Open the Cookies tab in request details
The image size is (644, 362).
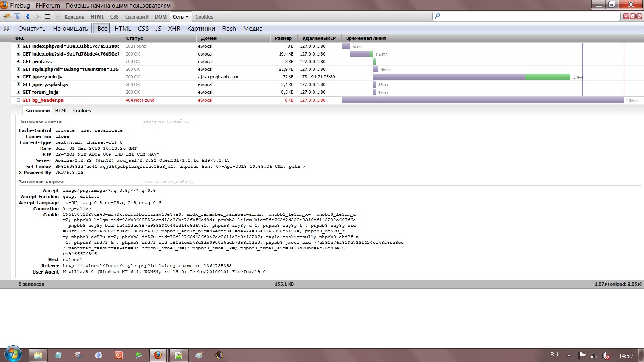coord(82,111)
